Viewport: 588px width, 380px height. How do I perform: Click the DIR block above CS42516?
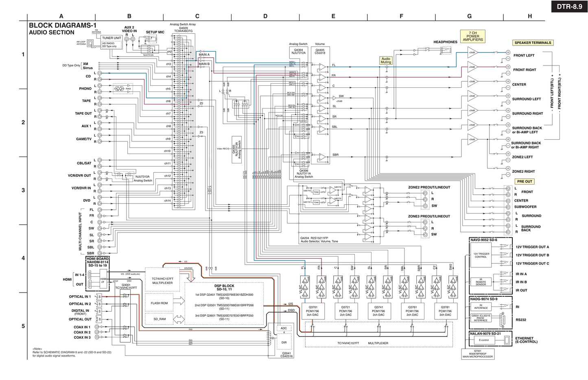284,343
